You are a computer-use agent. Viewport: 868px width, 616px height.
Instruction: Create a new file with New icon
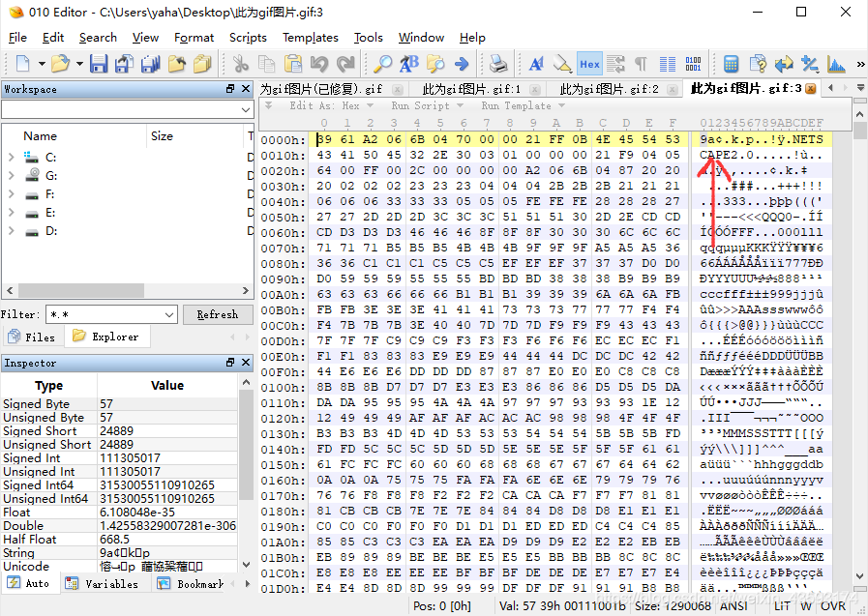click(x=22, y=64)
